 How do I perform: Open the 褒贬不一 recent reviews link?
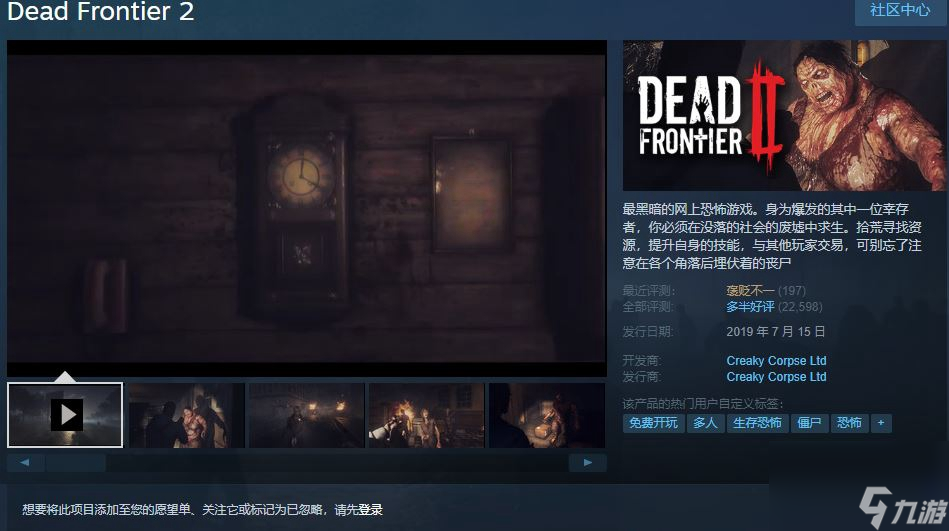click(x=750, y=291)
